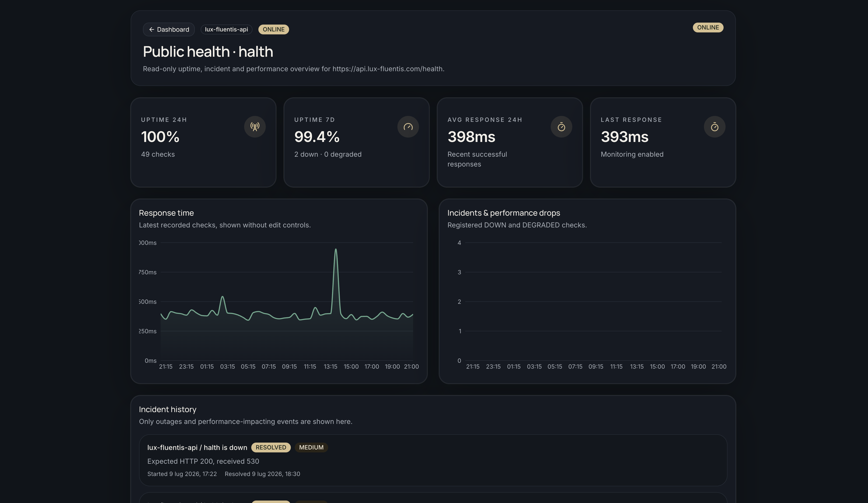The height and width of the screenshot is (503, 868).
Task: Click the 'Incident history' heading
Action: tap(168, 409)
